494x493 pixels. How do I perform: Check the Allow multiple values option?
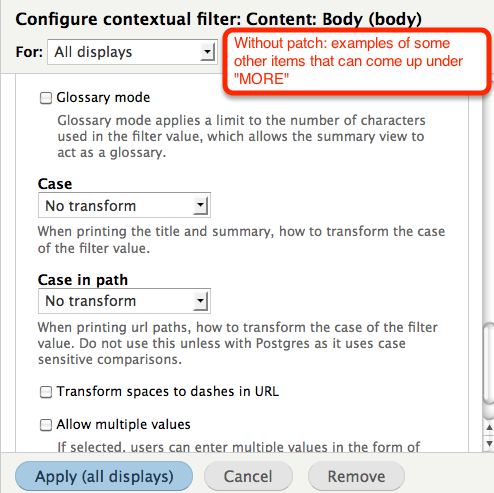point(46,425)
